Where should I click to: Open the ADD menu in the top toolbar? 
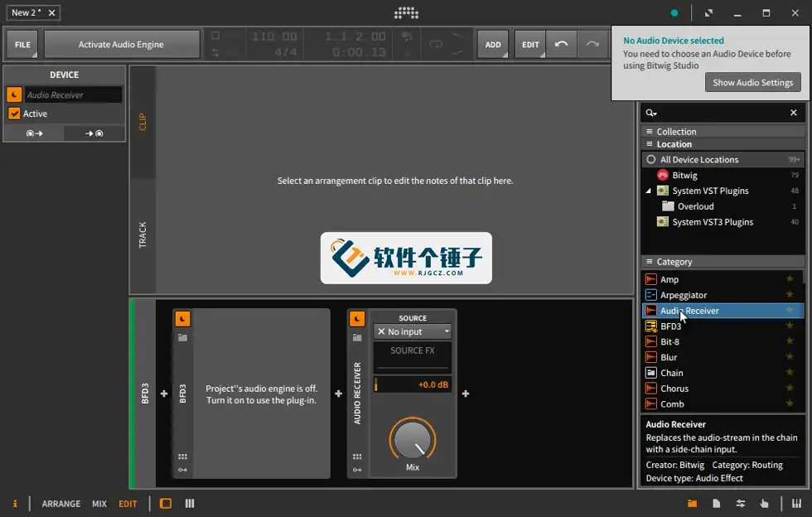[x=493, y=45]
